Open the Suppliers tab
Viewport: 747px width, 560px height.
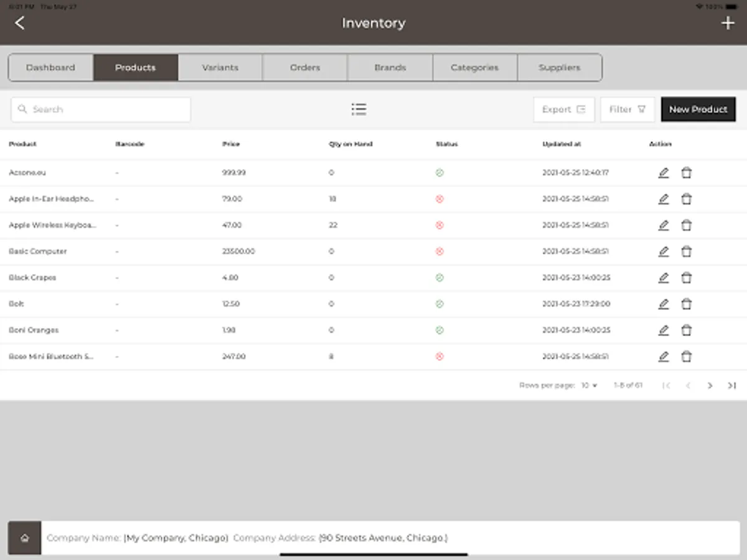tap(560, 68)
